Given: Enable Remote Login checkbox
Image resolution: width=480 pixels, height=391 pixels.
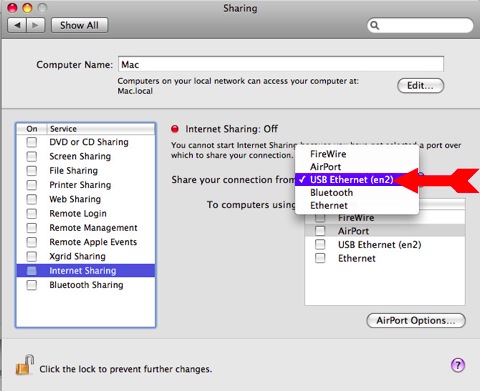Looking at the screenshot, I should pos(32,214).
